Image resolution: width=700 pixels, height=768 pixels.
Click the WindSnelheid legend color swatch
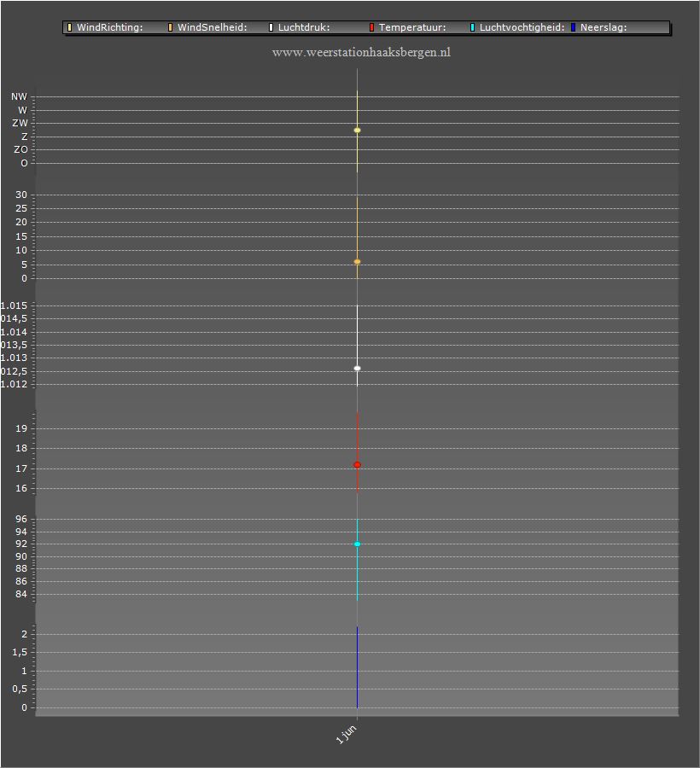tap(171, 27)
